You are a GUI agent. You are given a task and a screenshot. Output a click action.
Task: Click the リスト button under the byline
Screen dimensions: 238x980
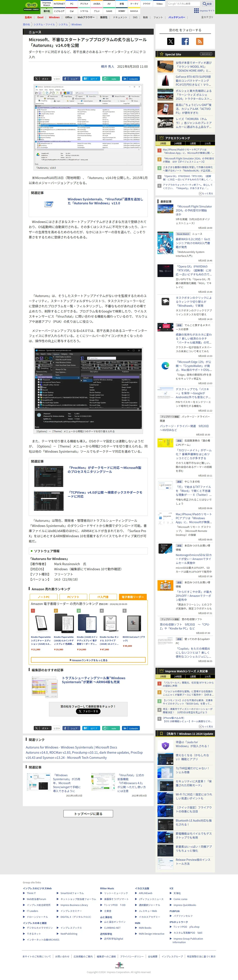pyautogui.click(x=56, y=79)
